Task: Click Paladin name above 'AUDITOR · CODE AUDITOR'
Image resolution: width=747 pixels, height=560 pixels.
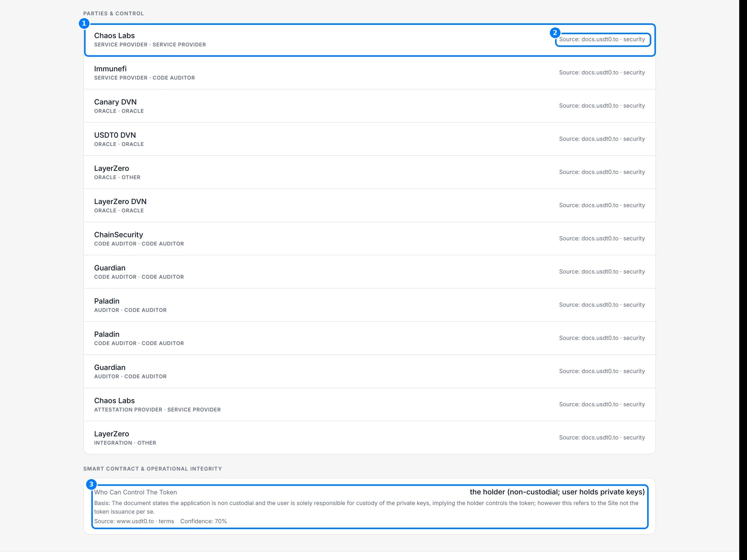Action: coord(107,301)
